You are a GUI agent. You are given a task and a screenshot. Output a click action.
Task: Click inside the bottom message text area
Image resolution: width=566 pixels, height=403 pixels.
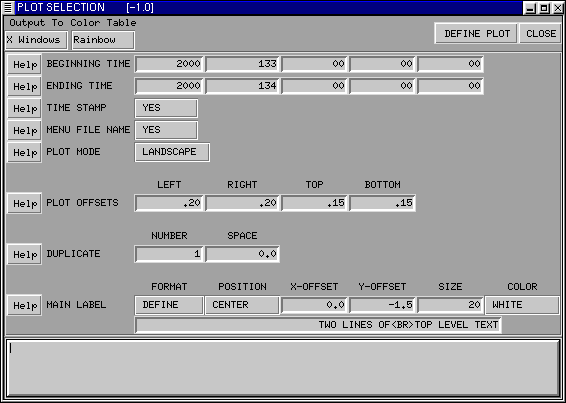point(283,368)
